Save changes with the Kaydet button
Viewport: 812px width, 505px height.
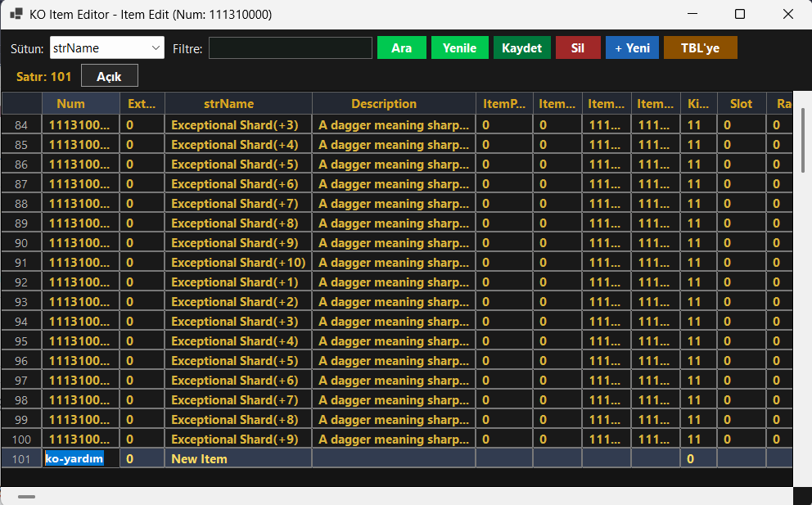(x=522, y=48)
